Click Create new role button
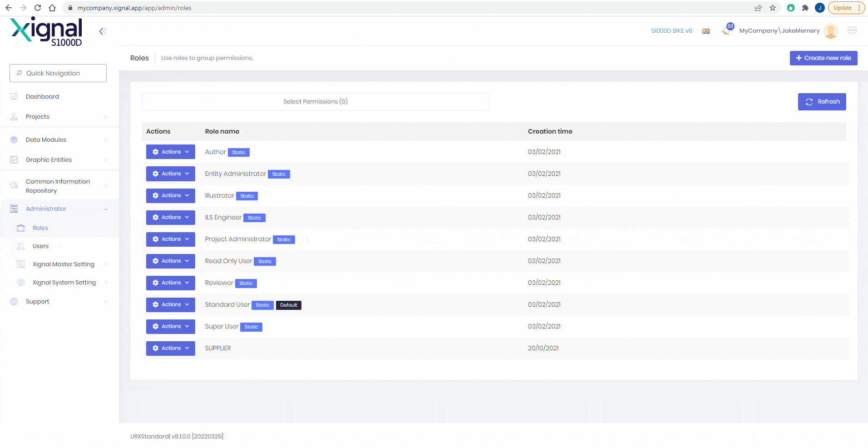The height and width of the screenshot is (448, 868). point(823,58)
